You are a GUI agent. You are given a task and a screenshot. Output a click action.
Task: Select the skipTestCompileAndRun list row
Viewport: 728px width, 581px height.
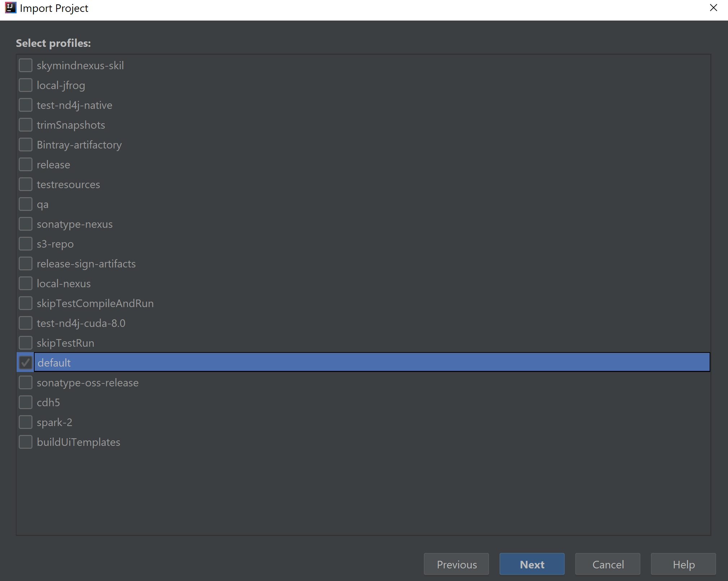(95, 303)
